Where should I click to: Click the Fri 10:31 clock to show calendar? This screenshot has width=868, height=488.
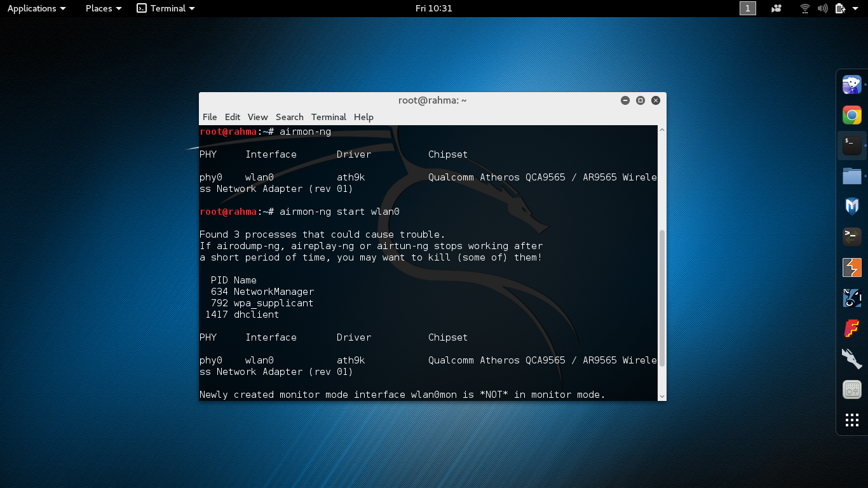coord(433,8)
